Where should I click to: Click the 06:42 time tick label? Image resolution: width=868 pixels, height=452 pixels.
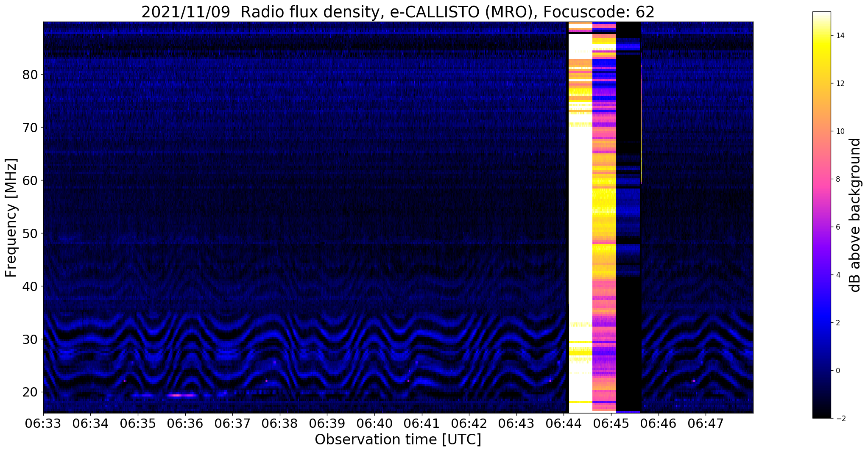(469, 423)
